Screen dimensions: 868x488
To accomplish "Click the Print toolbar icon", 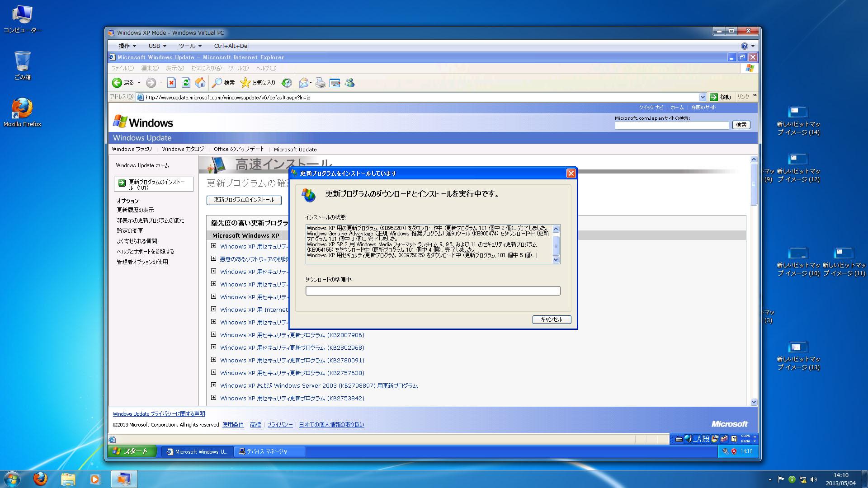I will 320,83.
